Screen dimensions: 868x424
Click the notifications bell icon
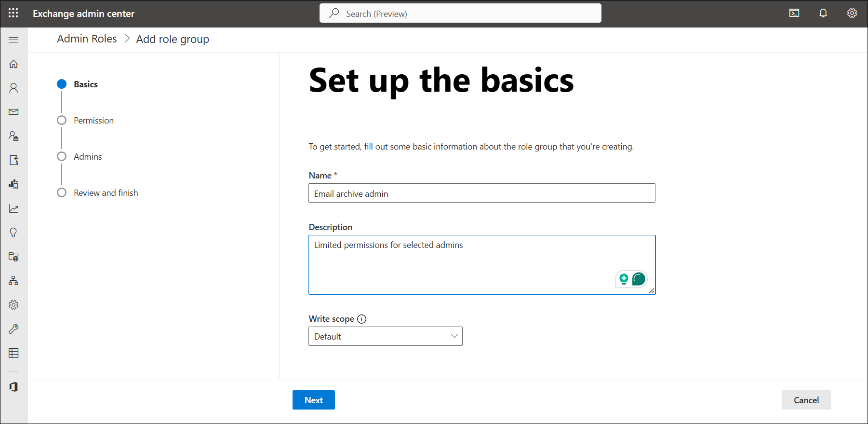[x=823, y=13]
